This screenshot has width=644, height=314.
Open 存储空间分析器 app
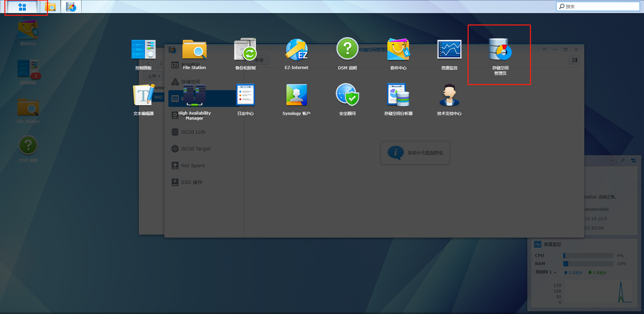398,100
